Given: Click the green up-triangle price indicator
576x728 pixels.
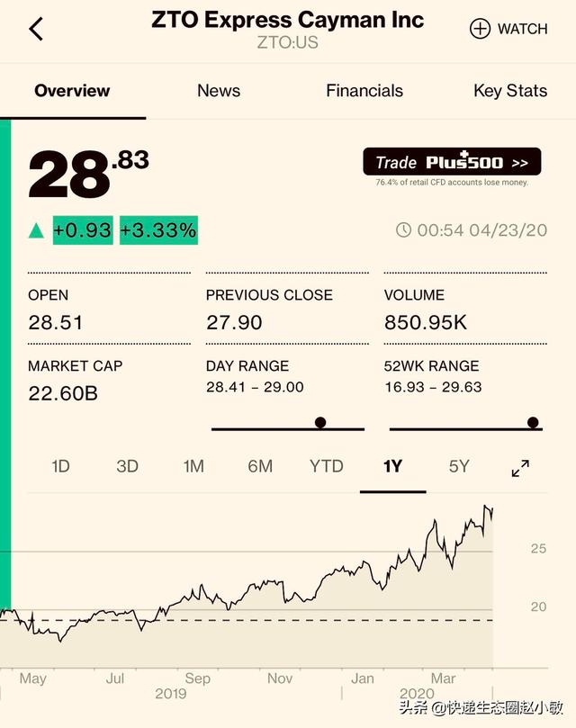Looking at the screenshot, I should point(36,231).
